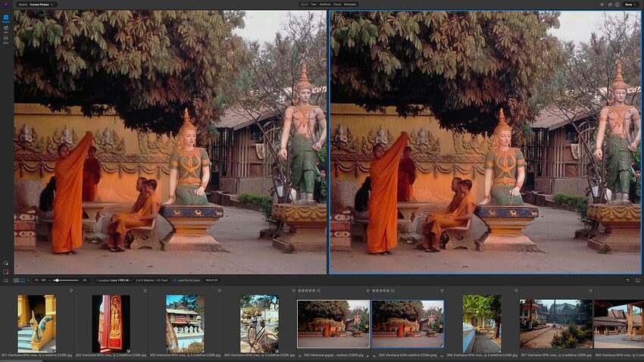The height and width of the screenshot is (362, 644).
Task: Switch to the Faces filter tab
Action: (336, 5)
